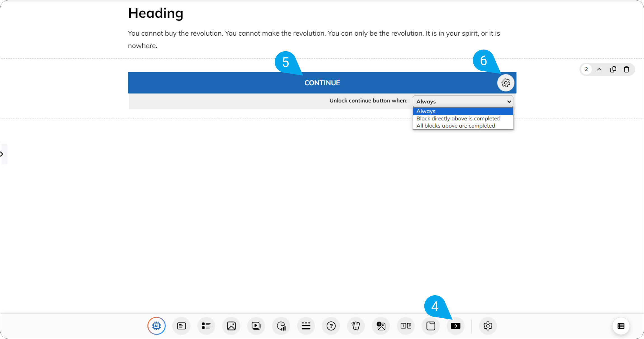644x339 pixels.
Task: Insert a flashcards block
Action: 356,326
